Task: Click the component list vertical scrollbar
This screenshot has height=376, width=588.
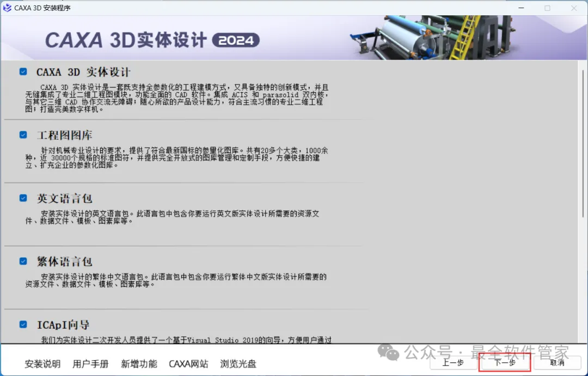Action: tap(583, 143)
